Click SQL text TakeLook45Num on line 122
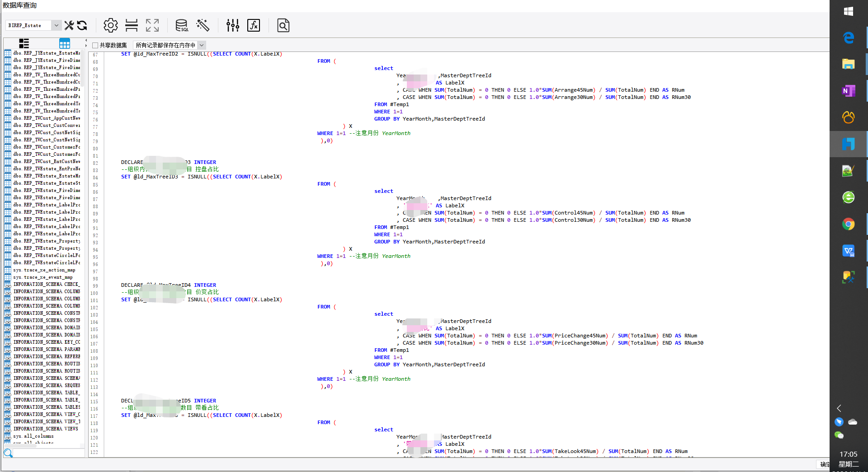868x472 pixels. (576, 452)
